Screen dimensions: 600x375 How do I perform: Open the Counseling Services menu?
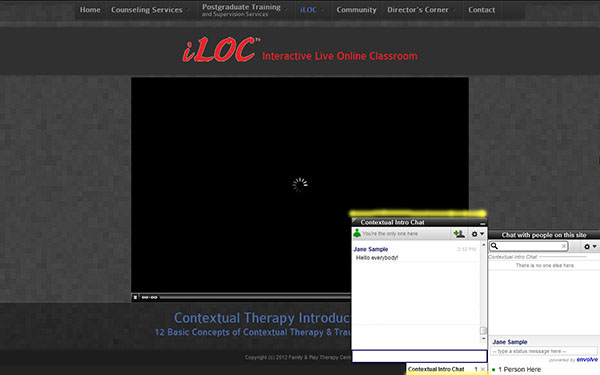[x=147, y=10]
